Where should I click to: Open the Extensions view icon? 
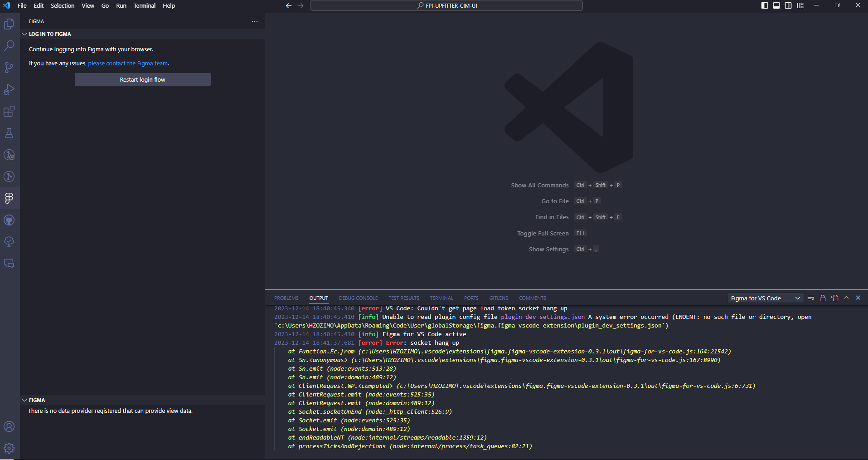click(x=9, y=111)
